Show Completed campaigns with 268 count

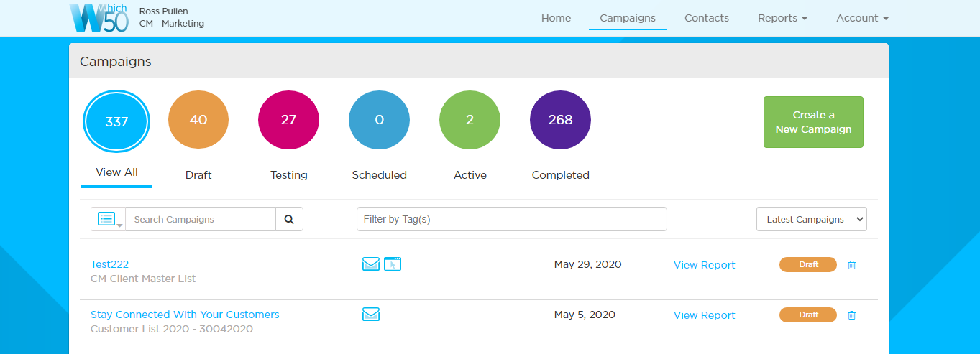pyautogui.click(x=560, y=121)
